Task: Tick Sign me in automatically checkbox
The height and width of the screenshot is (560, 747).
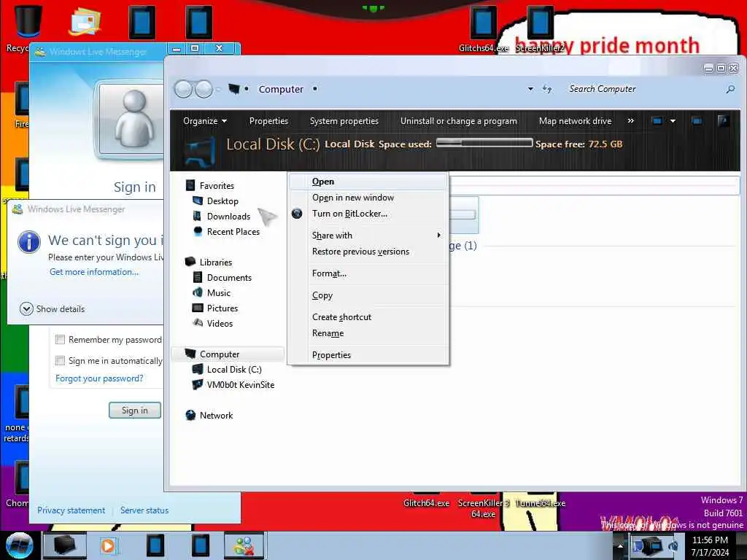Action: [x=60, y=360]
